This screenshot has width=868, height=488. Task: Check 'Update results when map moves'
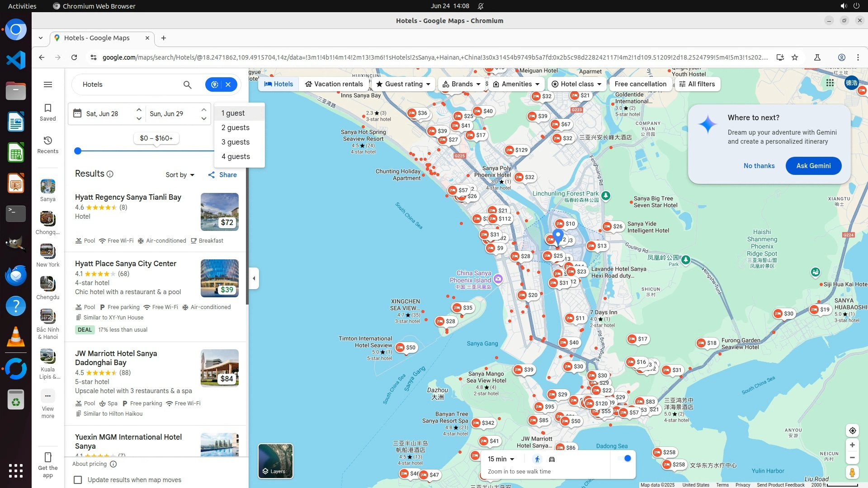point(78,480)
